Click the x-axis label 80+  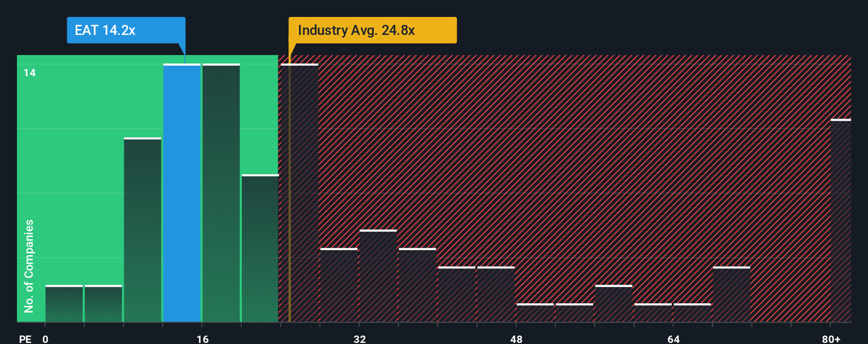click(831, 339)
